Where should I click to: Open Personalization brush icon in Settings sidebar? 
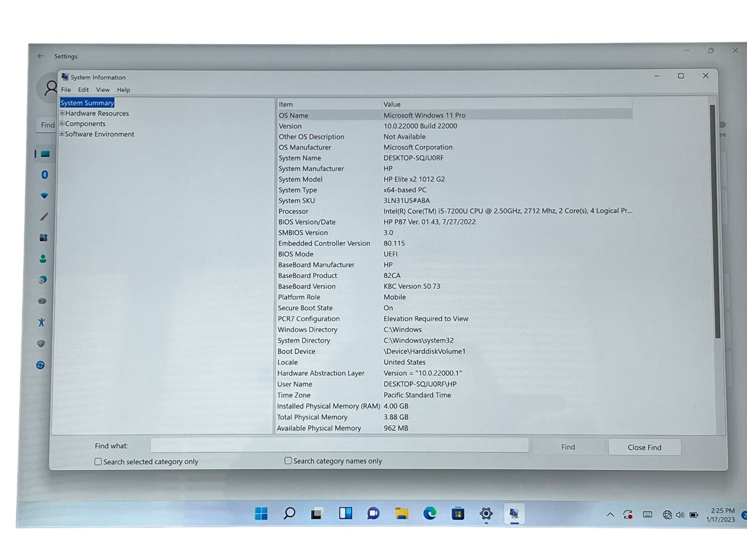coord(44,217)
